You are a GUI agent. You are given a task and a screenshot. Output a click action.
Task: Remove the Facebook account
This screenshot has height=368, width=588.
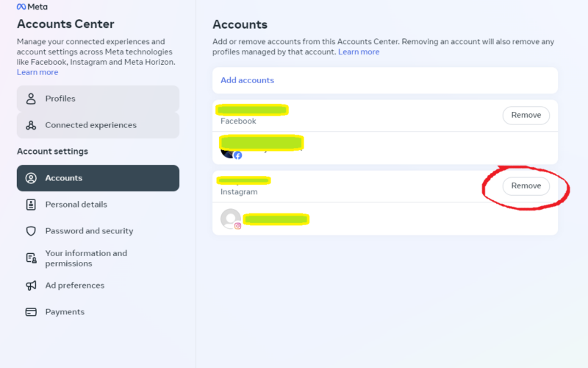click(x=526, y=116)
